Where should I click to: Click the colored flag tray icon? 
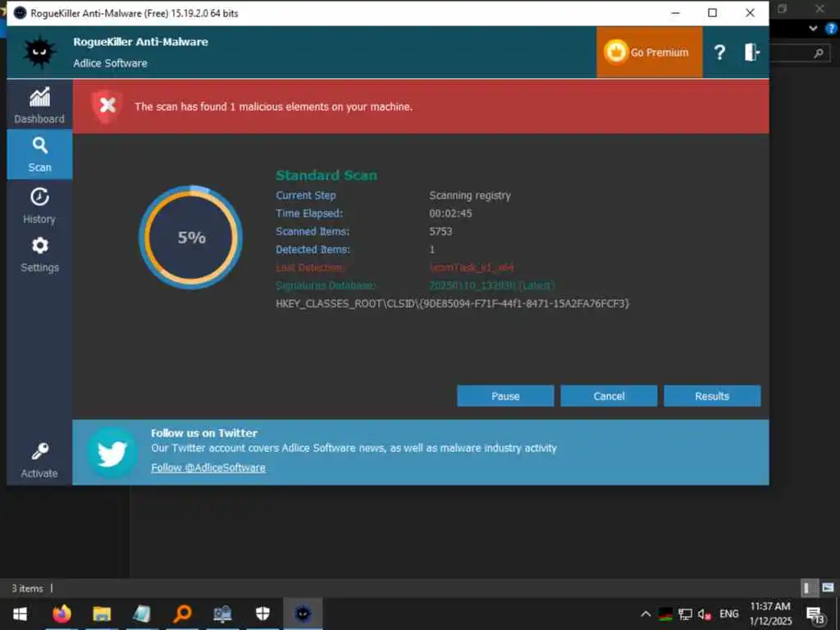(665, 614)
